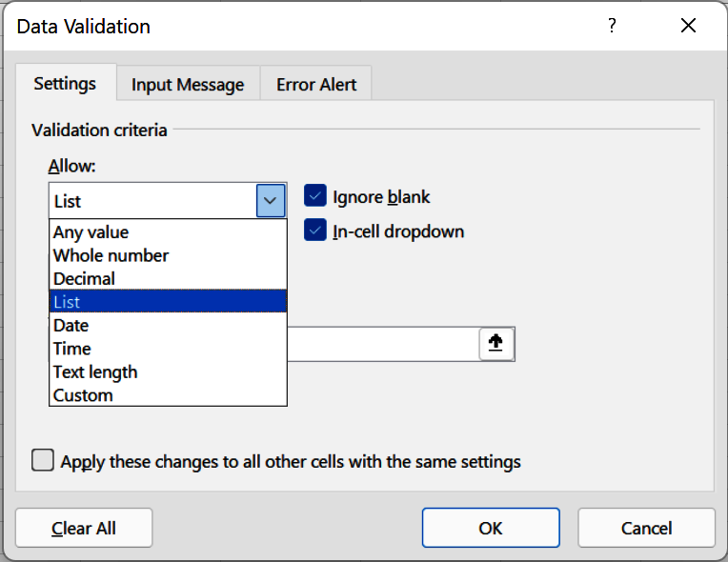The width and height of the screenshot is (728, 562).
Task: Select Time in the Allow list
Action: click(x=71, y=349)
